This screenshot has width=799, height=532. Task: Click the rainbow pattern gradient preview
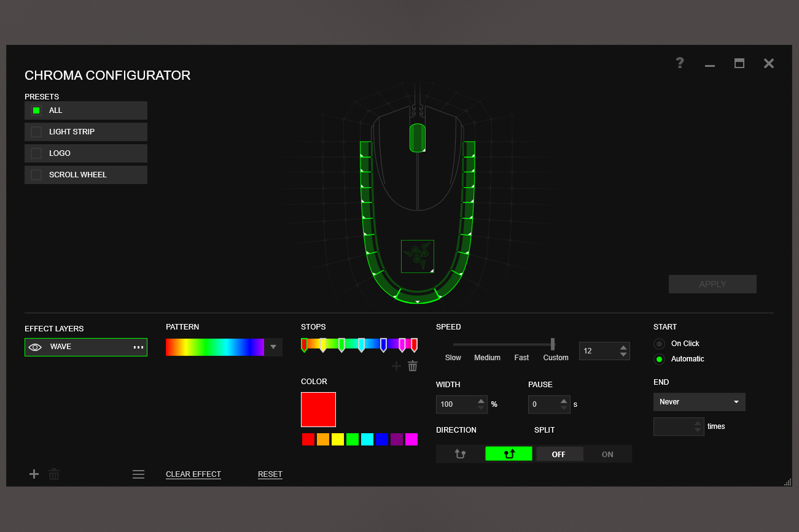(x=215, y=347)
